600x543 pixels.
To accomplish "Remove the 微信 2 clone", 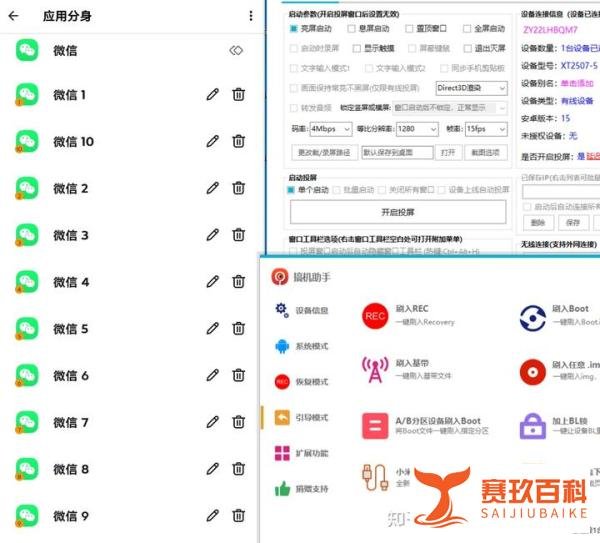I will pyautogui.click(x=238, y=188).
